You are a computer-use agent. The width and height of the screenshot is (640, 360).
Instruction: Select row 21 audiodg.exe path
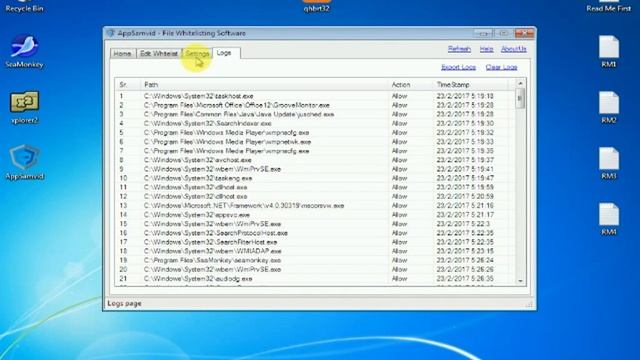(198, 279)
